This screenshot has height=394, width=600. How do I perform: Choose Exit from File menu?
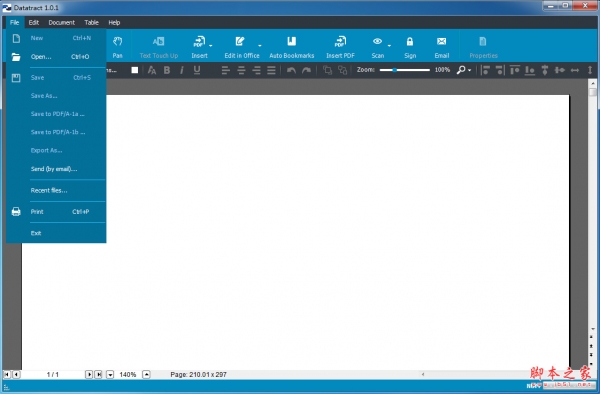56,233
